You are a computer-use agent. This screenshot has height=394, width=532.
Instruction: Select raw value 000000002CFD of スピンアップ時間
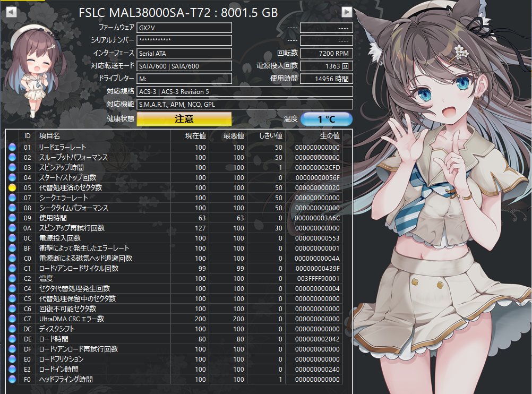click(317, 168)
